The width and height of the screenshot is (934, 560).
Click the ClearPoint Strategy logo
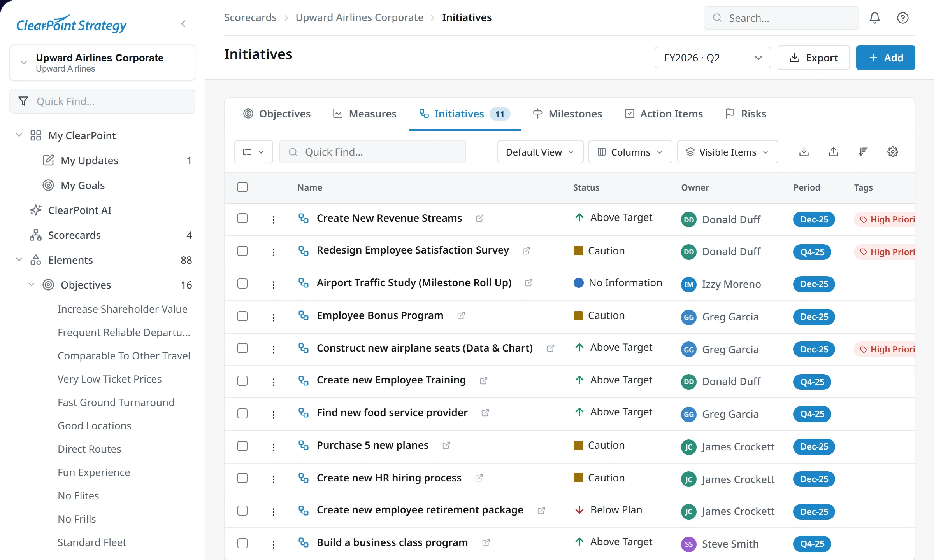71,24
